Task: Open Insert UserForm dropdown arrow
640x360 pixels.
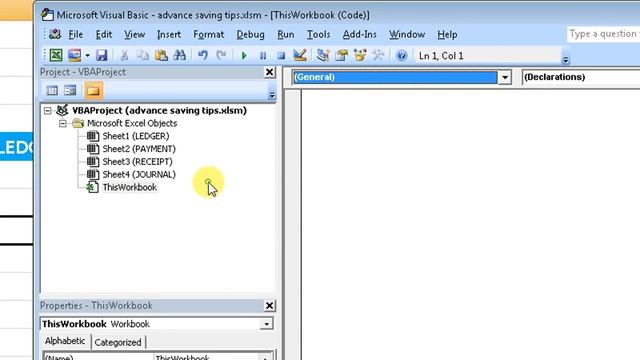Action: click(87, 56)
